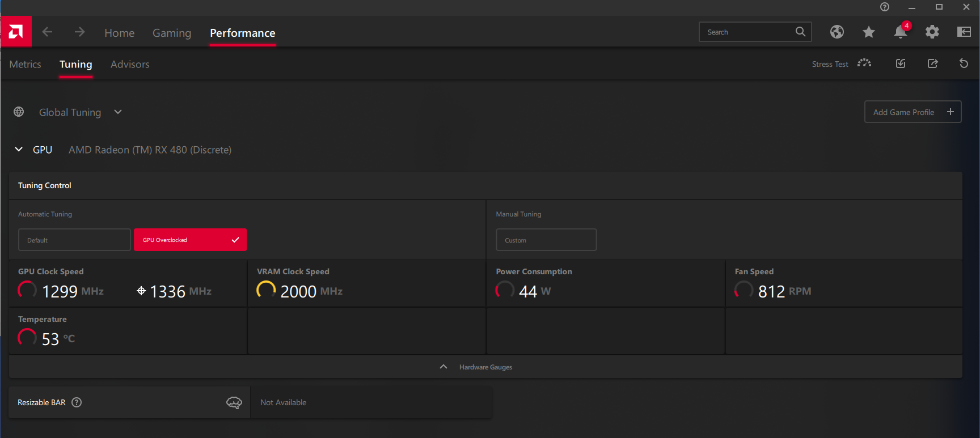
Task: Open notifications bell icon
Action: 901,31
